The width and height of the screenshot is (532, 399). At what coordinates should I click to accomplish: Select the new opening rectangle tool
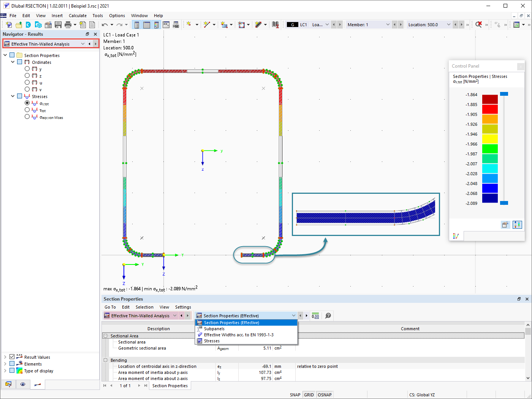(242, 25)
